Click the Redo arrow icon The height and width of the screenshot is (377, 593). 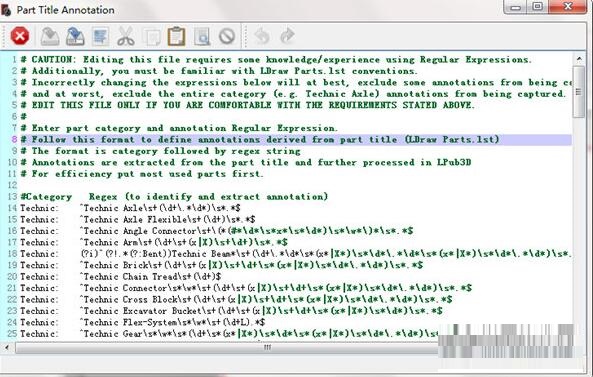(287, 36)
